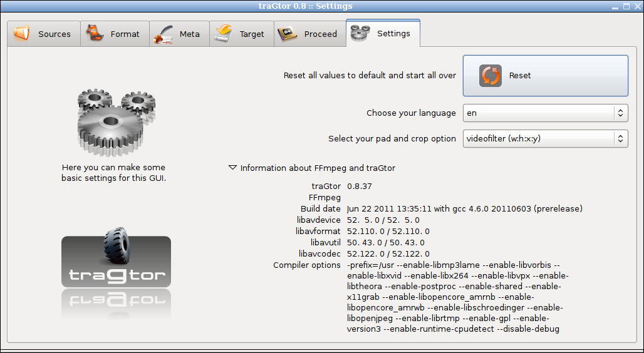Click the FFmpeg label row
The image size is (644, 353).
pyautogui.click(x=325, y=198)
